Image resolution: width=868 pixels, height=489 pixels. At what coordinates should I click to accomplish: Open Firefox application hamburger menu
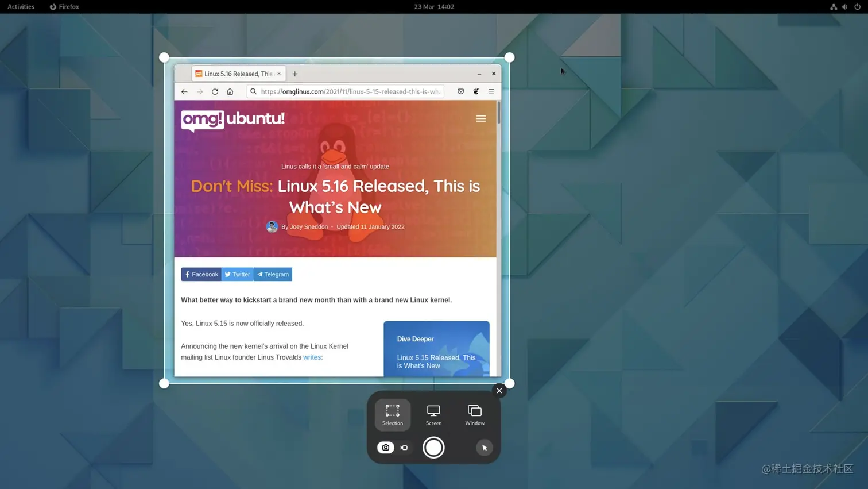coord(491,91)
